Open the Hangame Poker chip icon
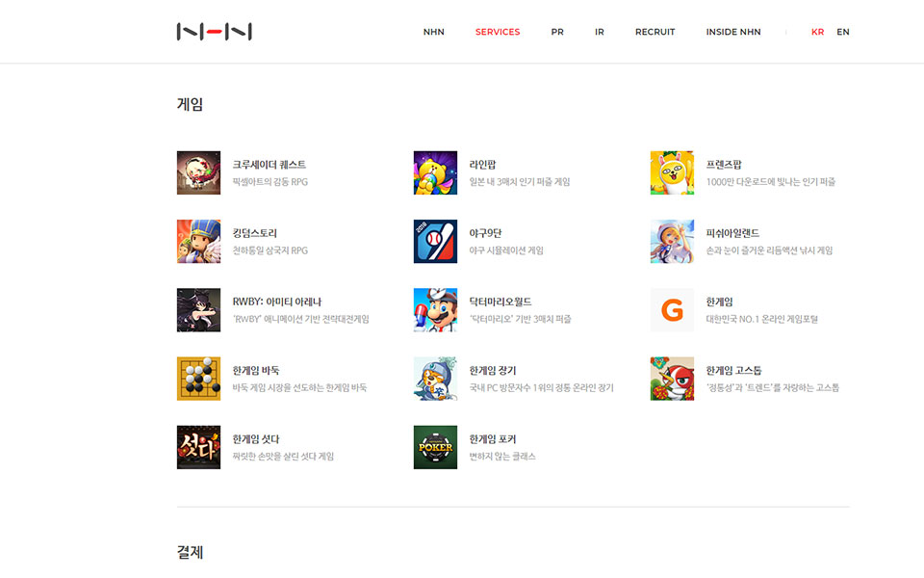The width and height of the screenshot is (924, 578). pyautogui.click(x=435, y=447)
